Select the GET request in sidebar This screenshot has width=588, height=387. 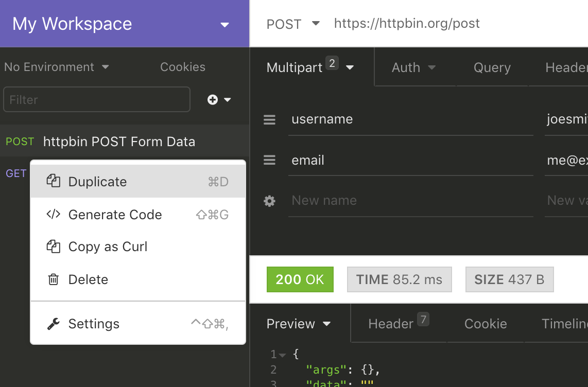point(16,173)
